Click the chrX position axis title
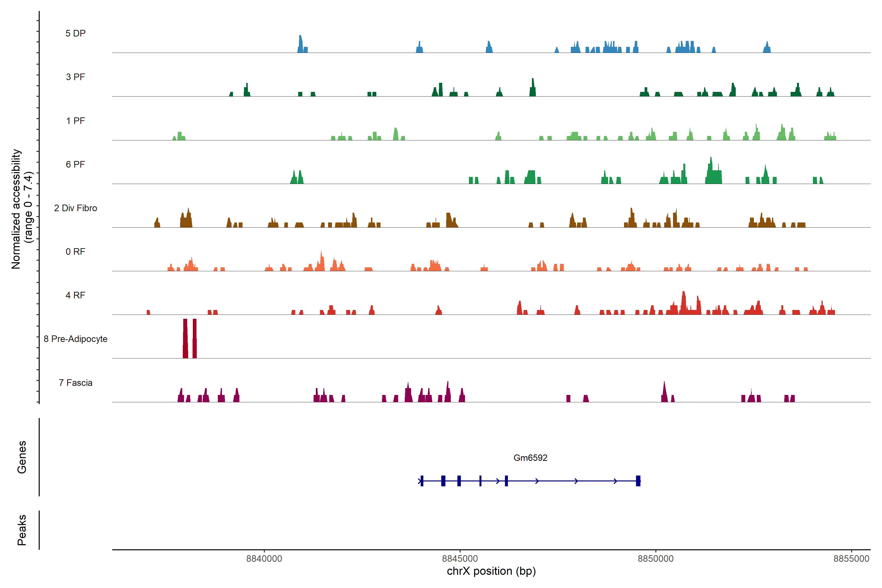The image size is (882, 588). coord(491,571)
